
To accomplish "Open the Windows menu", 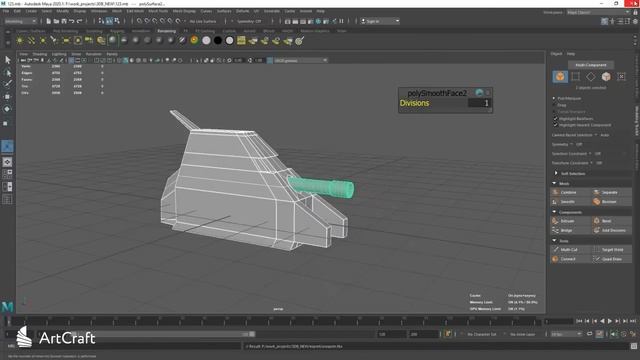I will coord(99,11).
